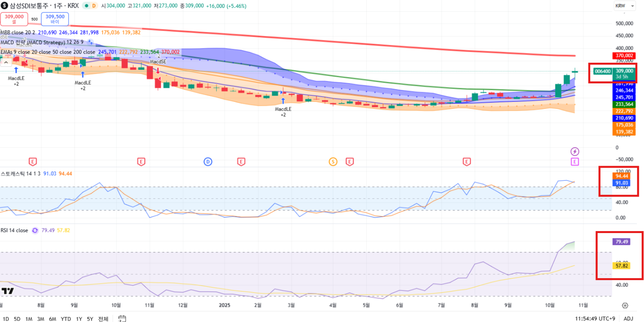This screenshot has width=644, height=322.
Task: Click the MacdSE short entry label
Action: pyautogui.click(x=158, y=62)
